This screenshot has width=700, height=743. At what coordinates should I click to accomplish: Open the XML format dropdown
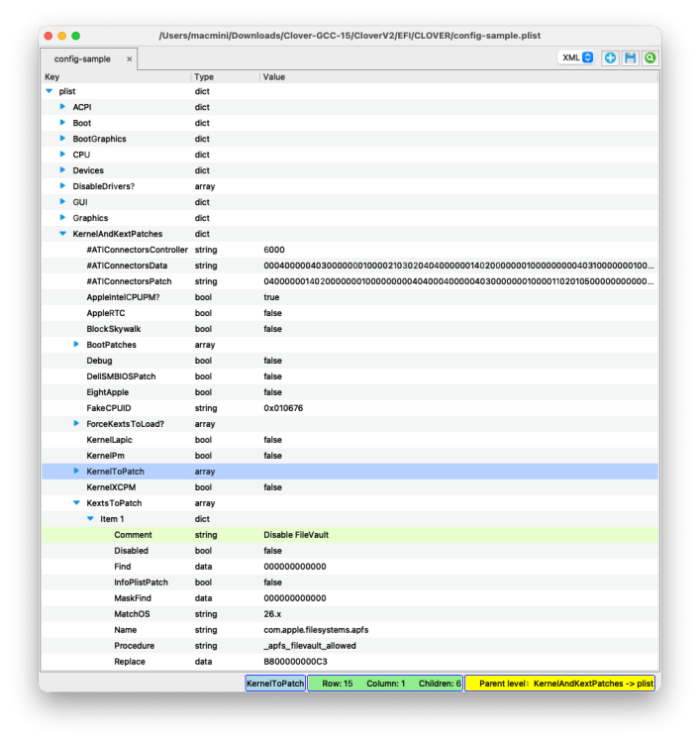point(576,57)
